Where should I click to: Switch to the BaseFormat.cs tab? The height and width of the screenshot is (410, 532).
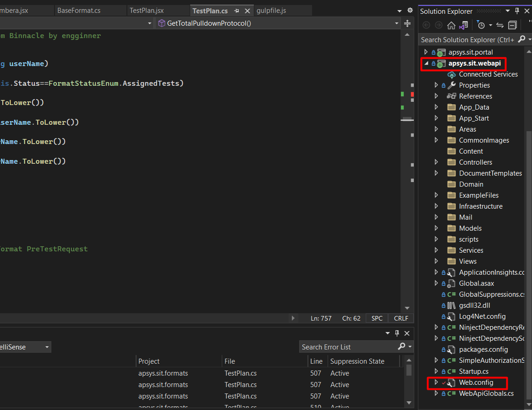pos(79,11)
